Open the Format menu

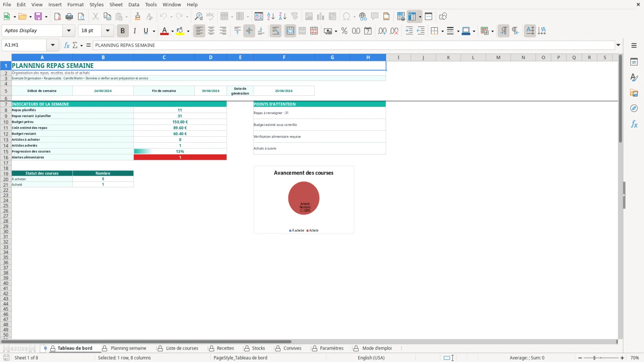point(76,4)
